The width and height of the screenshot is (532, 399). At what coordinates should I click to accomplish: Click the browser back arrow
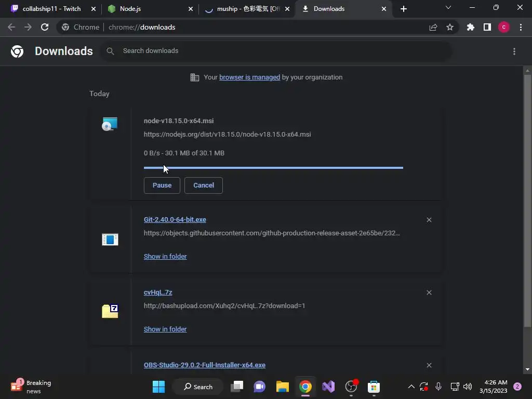pyautogui.click(x=11, y=27)
